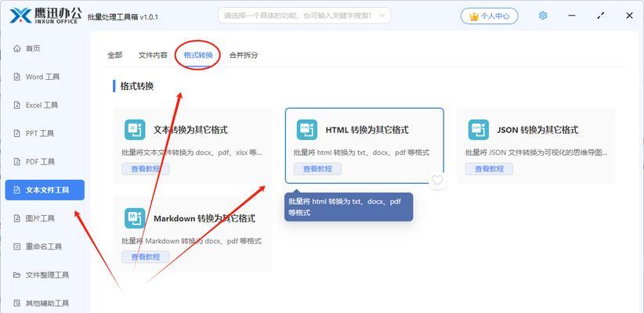Open the 文本转换为其它格式 tool
Image resolution: width=644 pixels, height=313 pixels.
pyautogui.click(x=190, y=130)
